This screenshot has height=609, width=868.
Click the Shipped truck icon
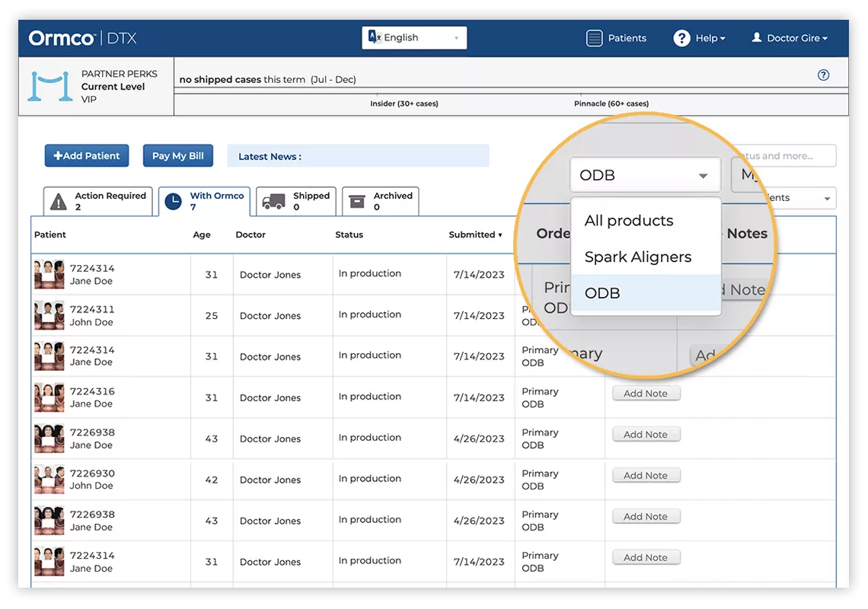point(273,202)
